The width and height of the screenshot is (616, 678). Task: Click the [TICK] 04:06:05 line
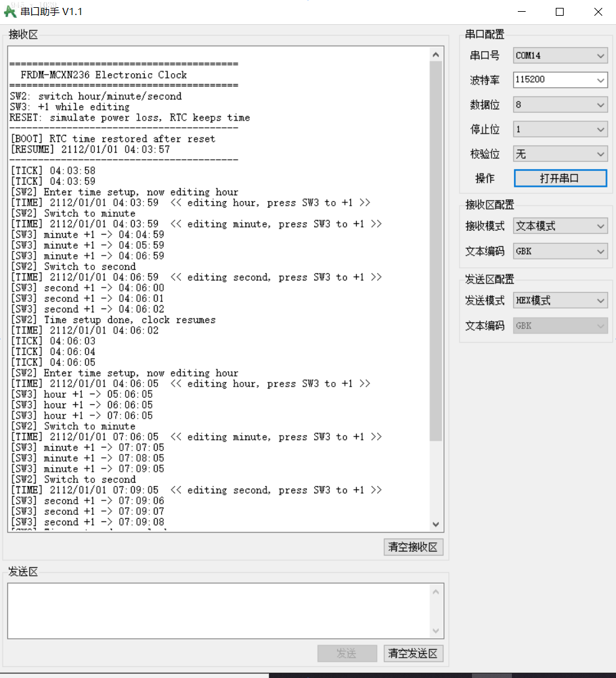(53, 362)
